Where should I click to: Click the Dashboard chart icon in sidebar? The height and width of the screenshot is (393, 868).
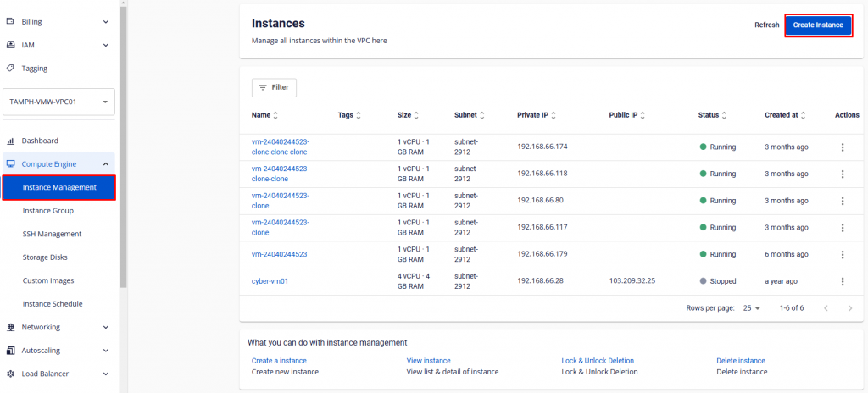tap(11, 141)
